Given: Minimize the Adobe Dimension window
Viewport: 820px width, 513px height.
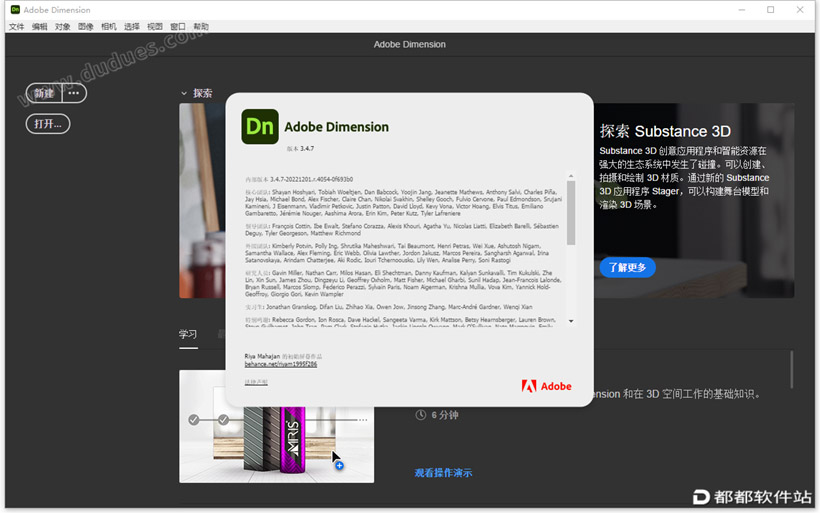Looking at the screenshot, I should pyautogui.click(x=742, y=10).
